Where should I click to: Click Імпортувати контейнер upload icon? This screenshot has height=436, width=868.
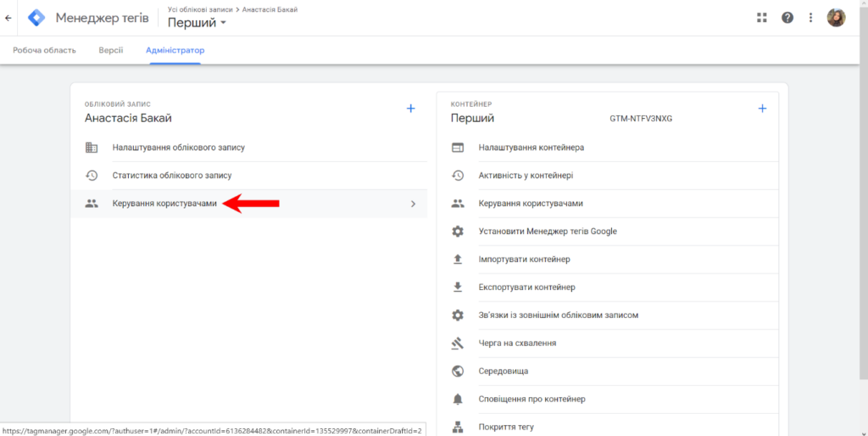point(458,260)
